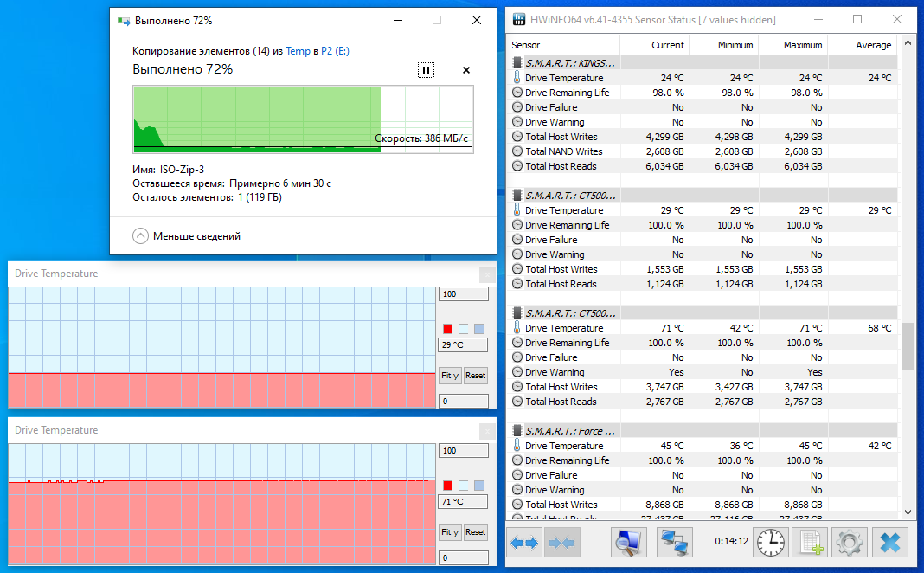Click the HWiNFO64 logo in the title bar
924x573 pixels.
point(518,18)
